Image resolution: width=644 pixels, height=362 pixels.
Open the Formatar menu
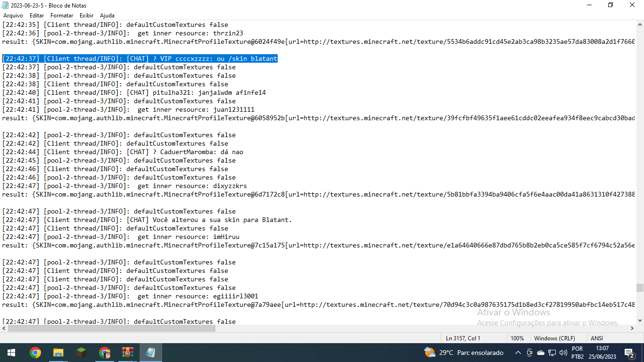(x=62, y=16)
